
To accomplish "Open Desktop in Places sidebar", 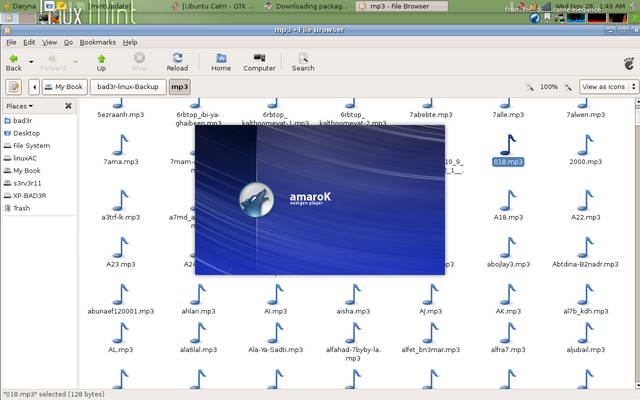I will [22, 133].
